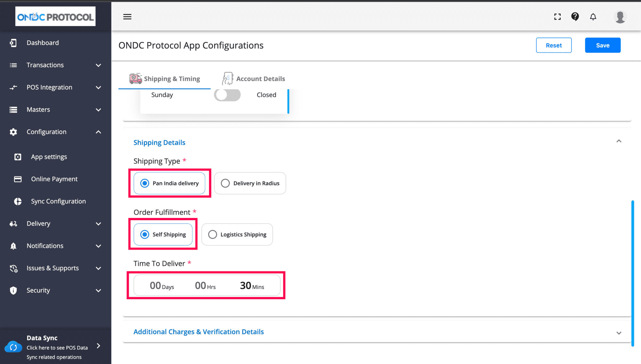Click the 30 Mins delivery time field
Viewport: 641px width, 364px height.
(x=252, y=285)
